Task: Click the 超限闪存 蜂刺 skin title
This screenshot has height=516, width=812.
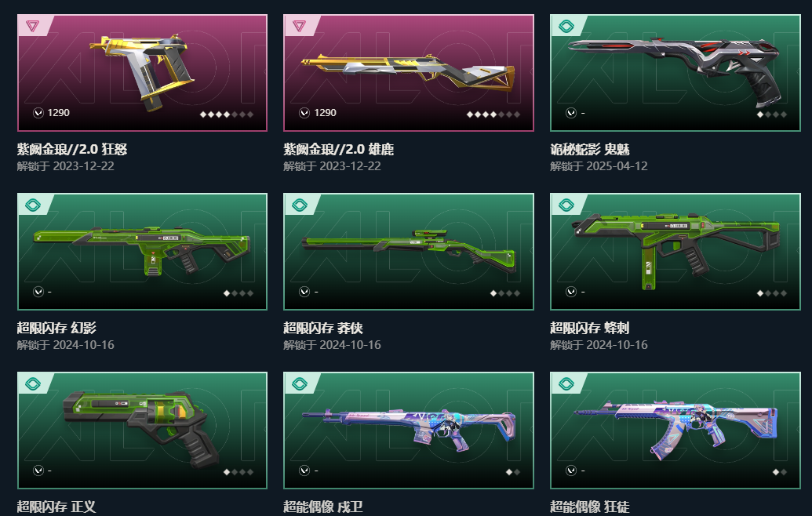Action: pos(589,328)
